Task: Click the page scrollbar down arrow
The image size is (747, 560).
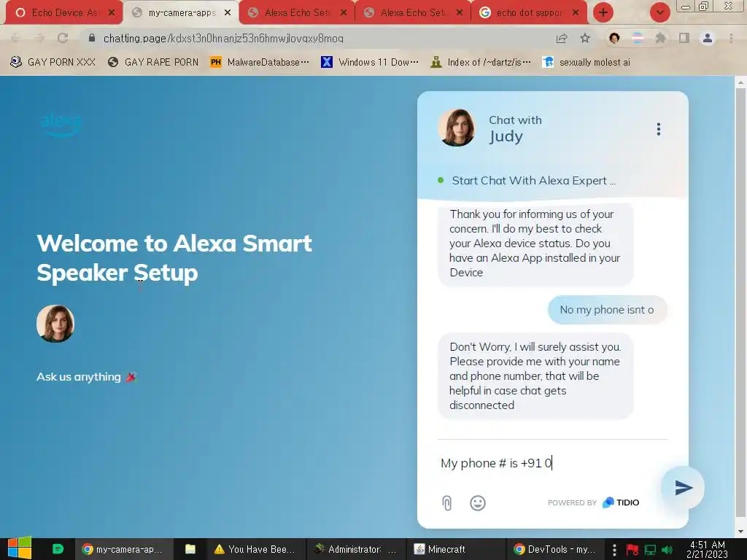Action: tap(740, 532)
